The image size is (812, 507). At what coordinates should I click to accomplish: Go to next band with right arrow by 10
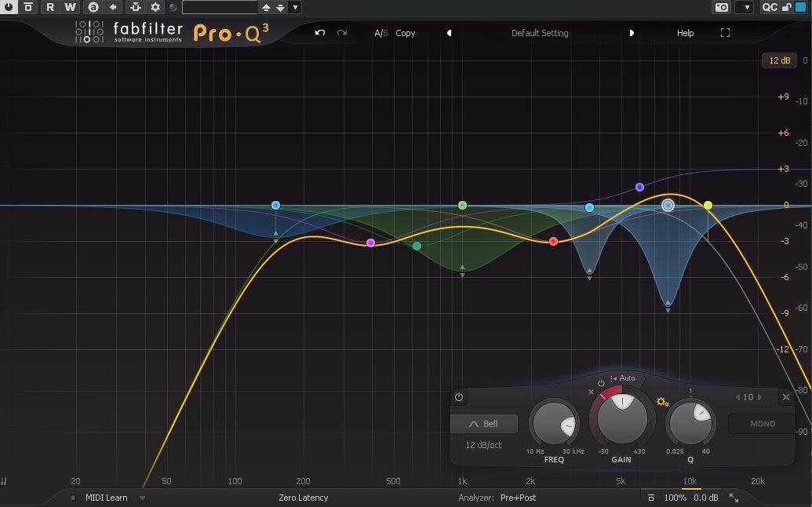pyautogui.click(x=759, y=397)
